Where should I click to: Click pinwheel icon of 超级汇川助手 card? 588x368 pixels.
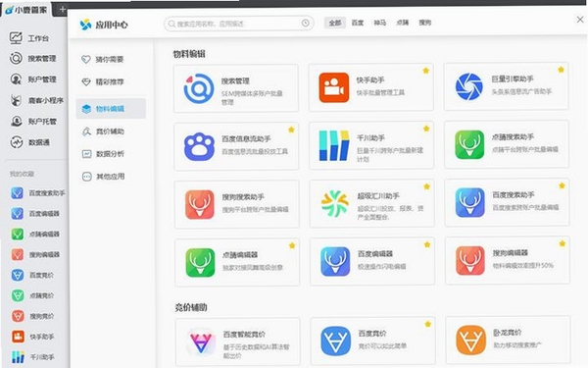[335, 203]
